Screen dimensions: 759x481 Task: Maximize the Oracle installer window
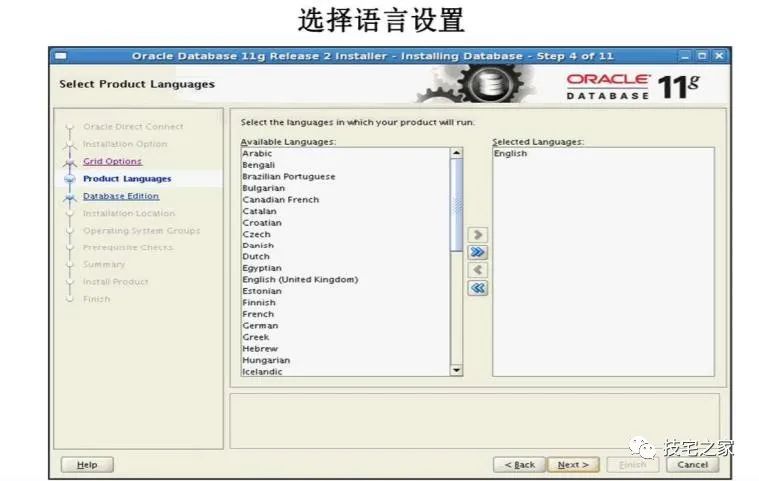pyautogui.click(x=702, y=56)
